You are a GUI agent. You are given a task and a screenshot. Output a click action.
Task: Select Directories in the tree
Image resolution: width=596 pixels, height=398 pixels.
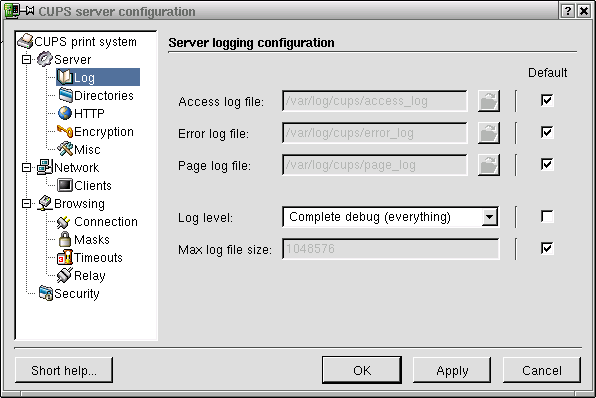[103, 95]
